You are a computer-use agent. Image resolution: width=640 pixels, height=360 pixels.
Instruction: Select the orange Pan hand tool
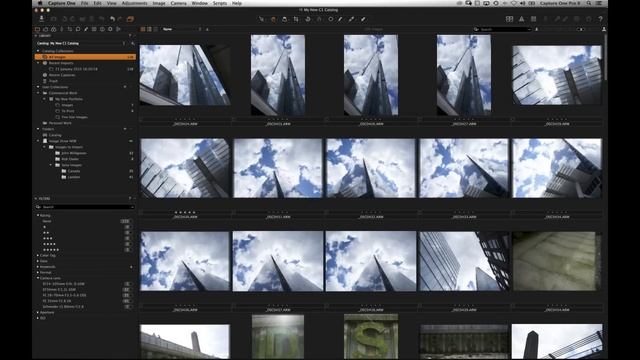[273, 19]
